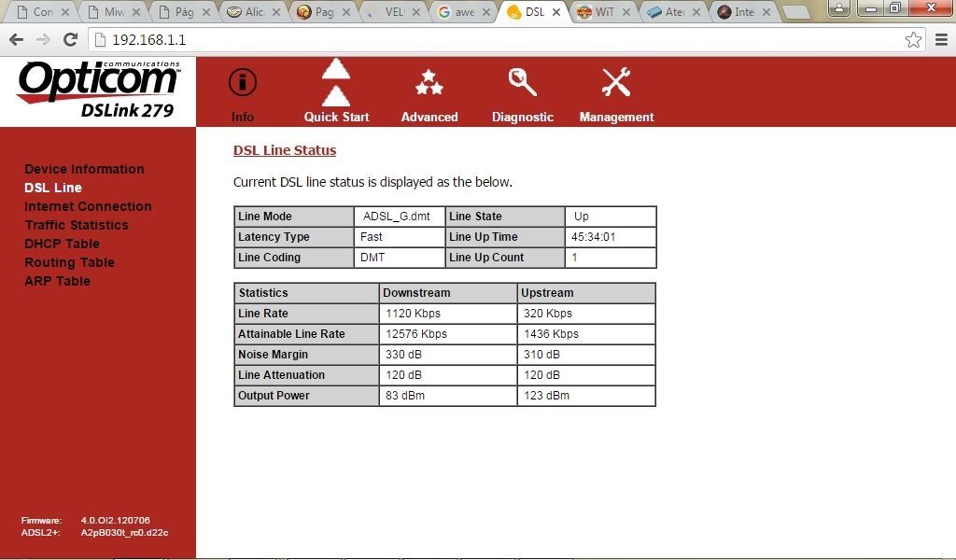Select the Diagnostic magnifier icon
This screenshot has width=956, height=560.
pyautogui.click(x=523, y=82)
